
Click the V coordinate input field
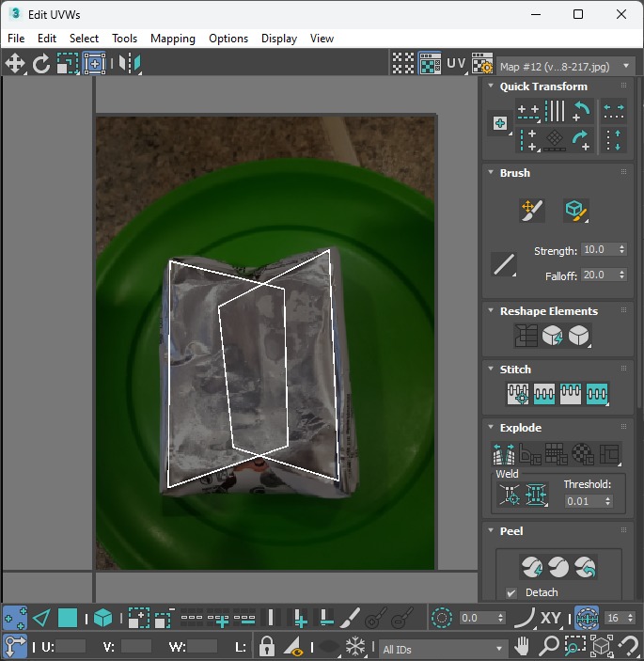pos(135,646)
